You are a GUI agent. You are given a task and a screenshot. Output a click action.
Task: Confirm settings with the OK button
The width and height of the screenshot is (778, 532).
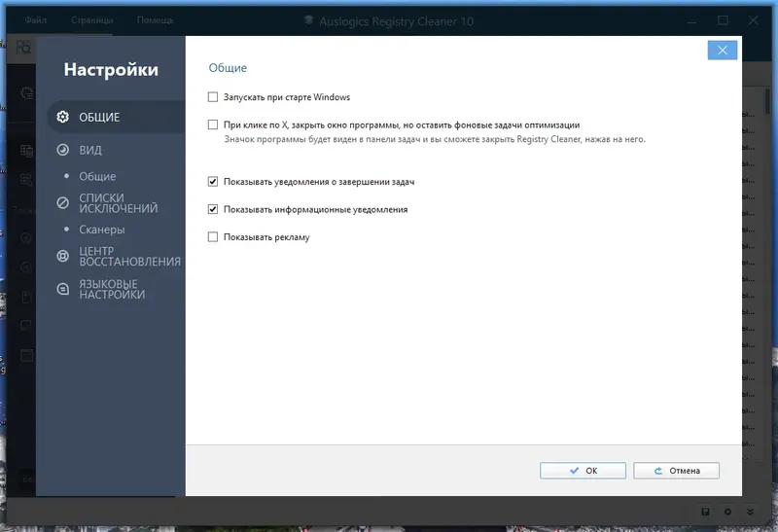click(583, 471)
